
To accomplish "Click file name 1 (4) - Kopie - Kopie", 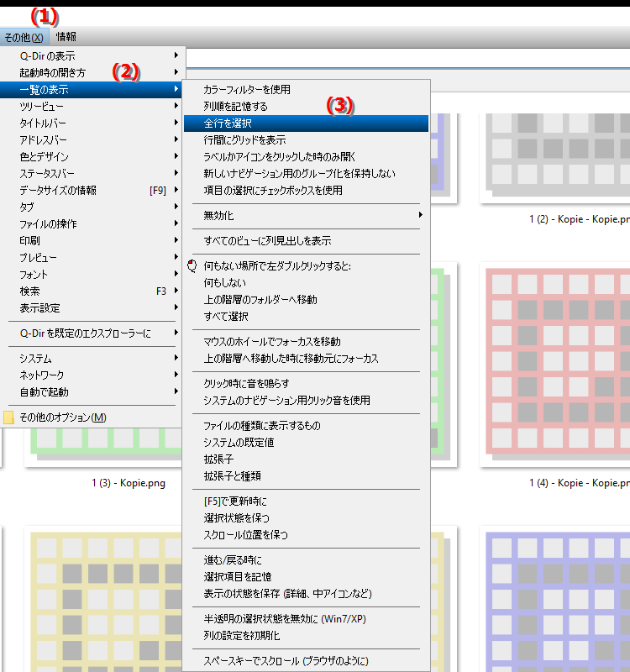I will [x=580, y=483].
